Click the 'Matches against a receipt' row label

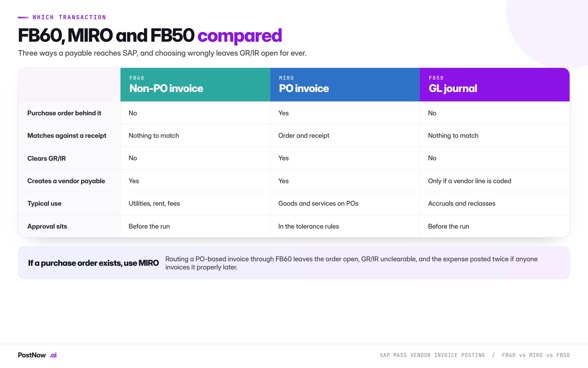click(x=67, y=136)
